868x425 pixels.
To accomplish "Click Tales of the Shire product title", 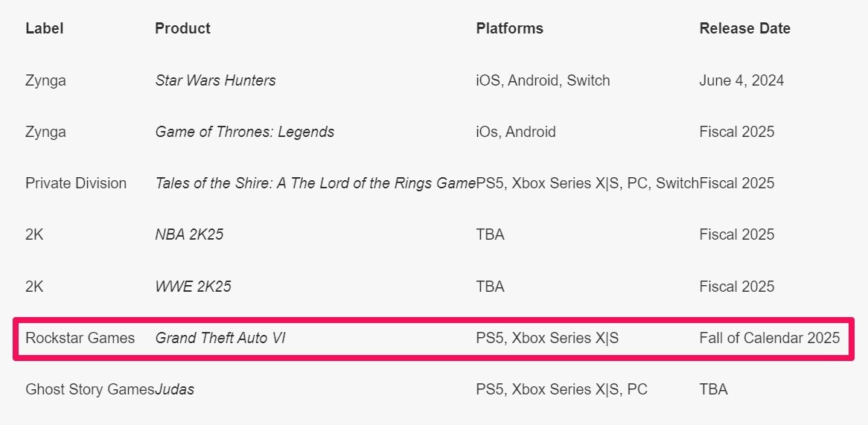I will [315, 183].
